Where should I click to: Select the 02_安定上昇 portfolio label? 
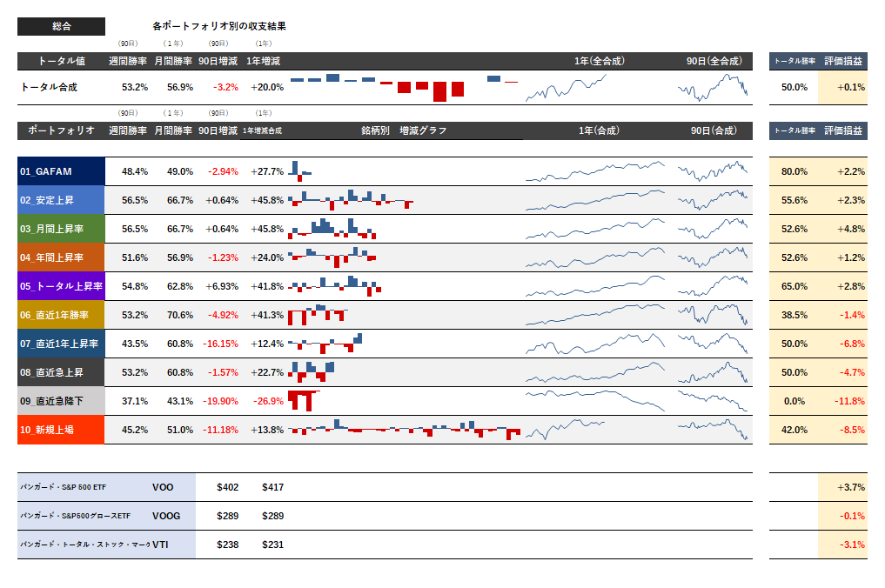tap(61, 200)
